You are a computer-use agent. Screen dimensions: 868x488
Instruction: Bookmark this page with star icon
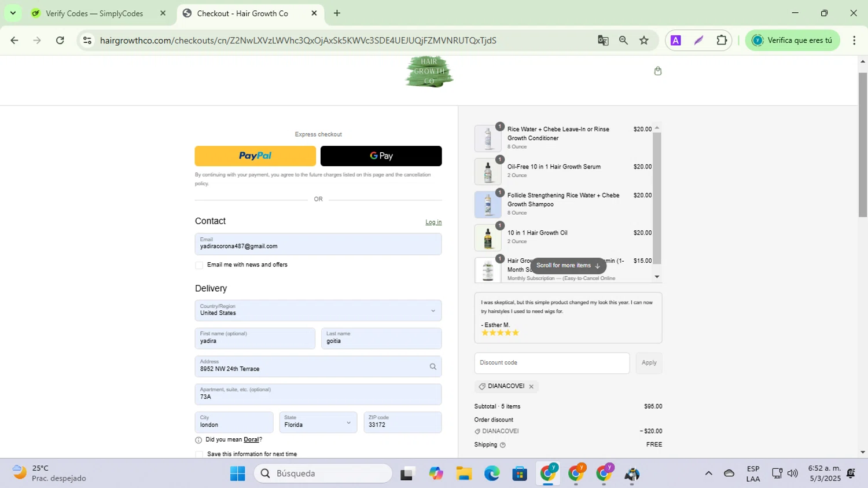click(x=644, y=41)
